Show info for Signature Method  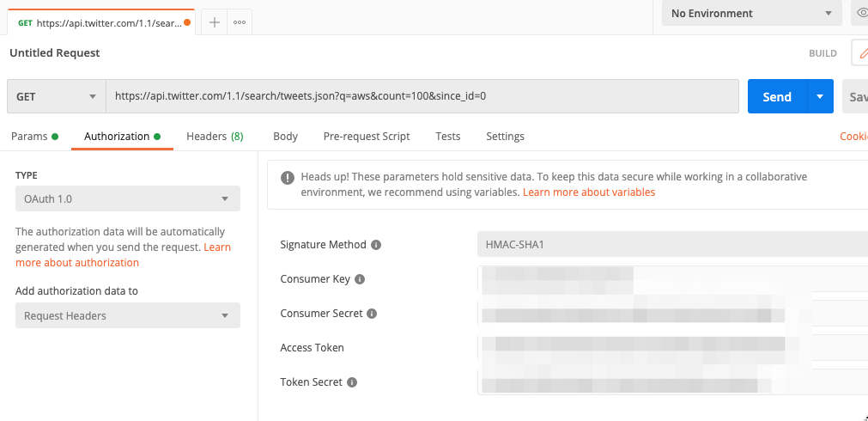(x=376, y=244)
